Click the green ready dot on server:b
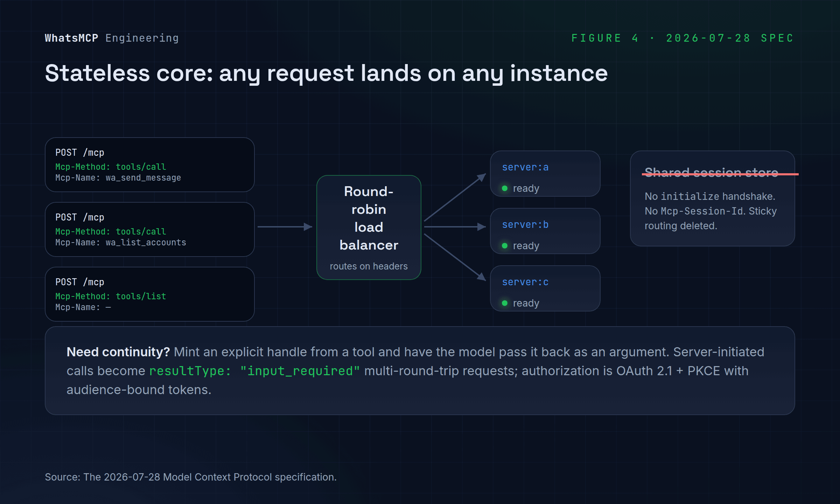The height and width of the screenshot is (504, 840). coord(505,246)
